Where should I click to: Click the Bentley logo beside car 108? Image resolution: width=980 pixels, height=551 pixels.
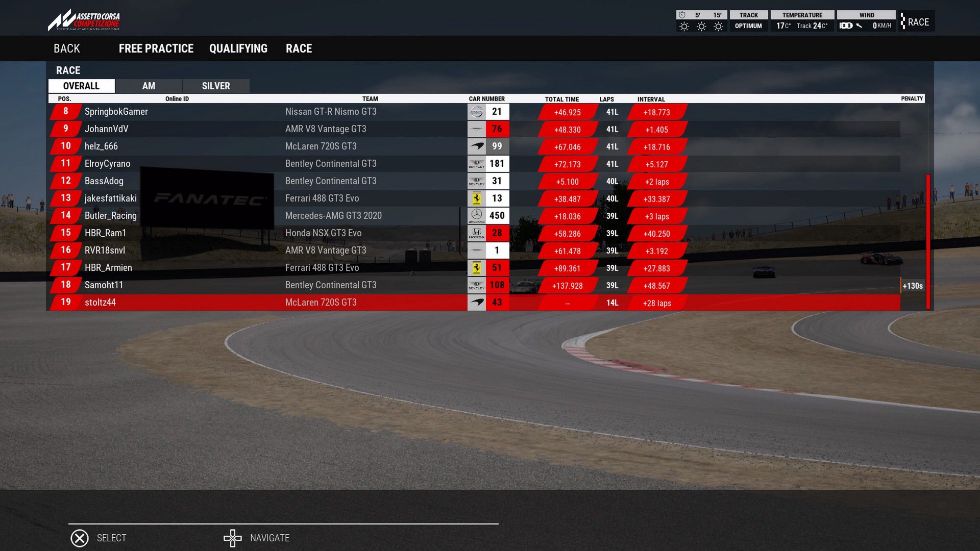coord(477,285)
